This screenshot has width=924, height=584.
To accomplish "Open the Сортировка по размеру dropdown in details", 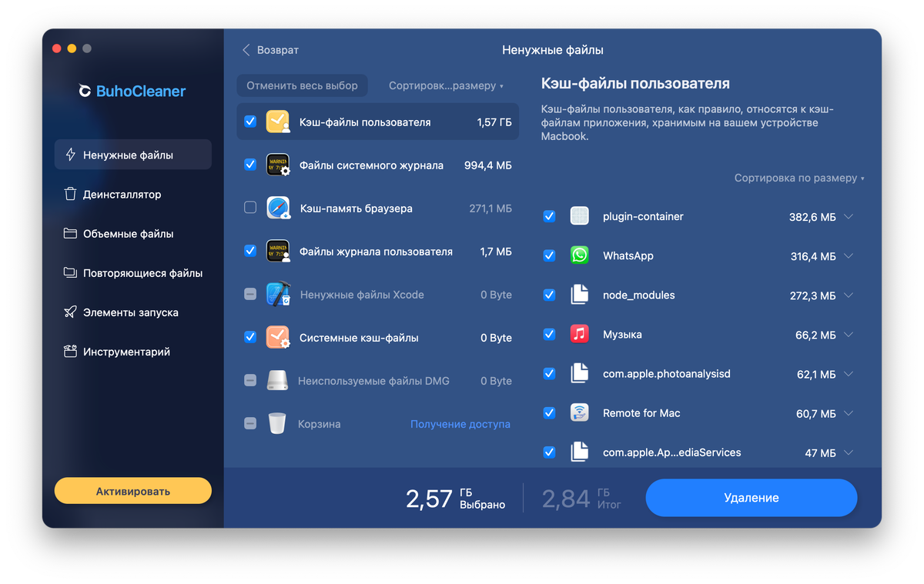I will 799,178.
